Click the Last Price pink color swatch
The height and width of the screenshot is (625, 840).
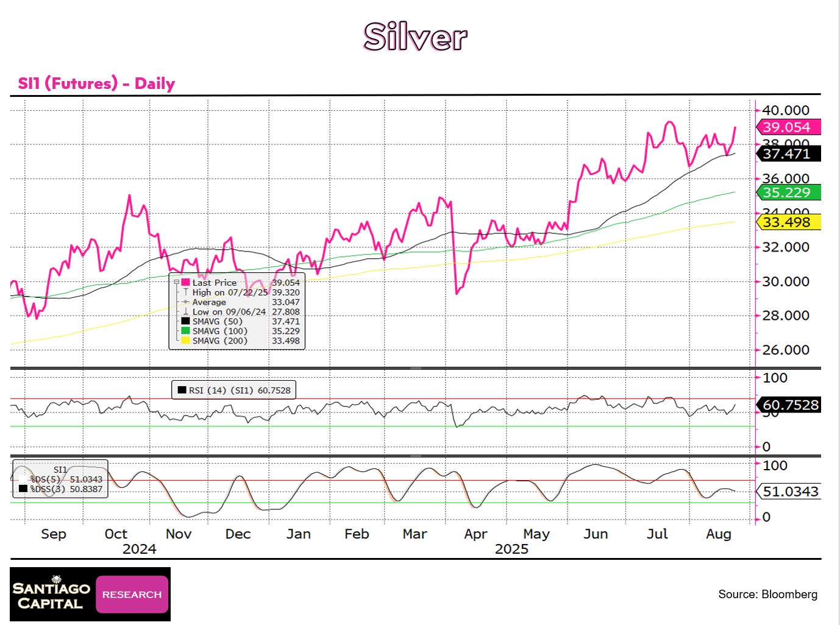[x=184, y=282]
